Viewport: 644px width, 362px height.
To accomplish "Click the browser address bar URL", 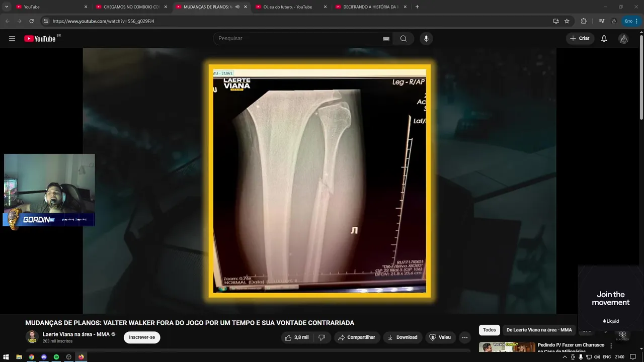I will [x=103, y=21].
